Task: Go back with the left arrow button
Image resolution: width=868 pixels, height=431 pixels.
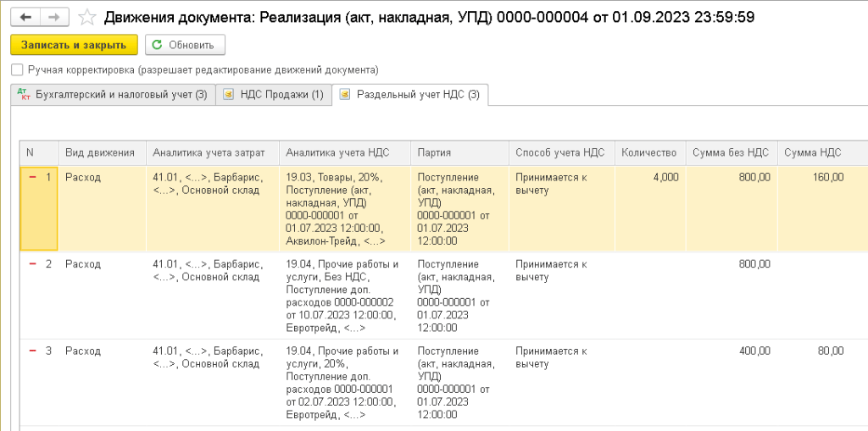Action: click(x=26, y=18)
